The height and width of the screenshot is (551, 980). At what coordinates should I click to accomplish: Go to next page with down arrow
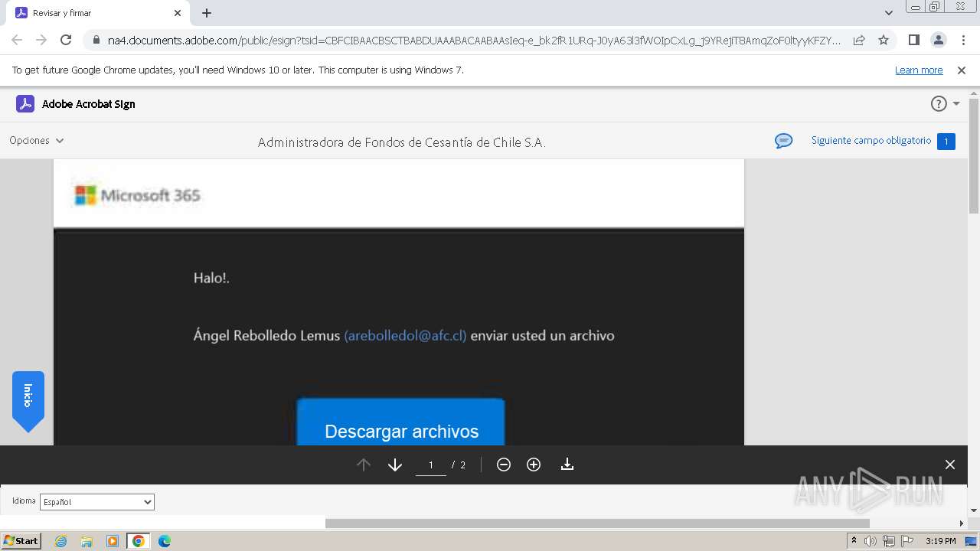(x=395, y=465)
